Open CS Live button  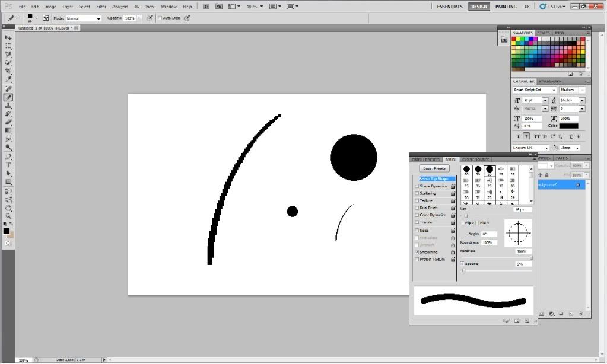point(552,7)
